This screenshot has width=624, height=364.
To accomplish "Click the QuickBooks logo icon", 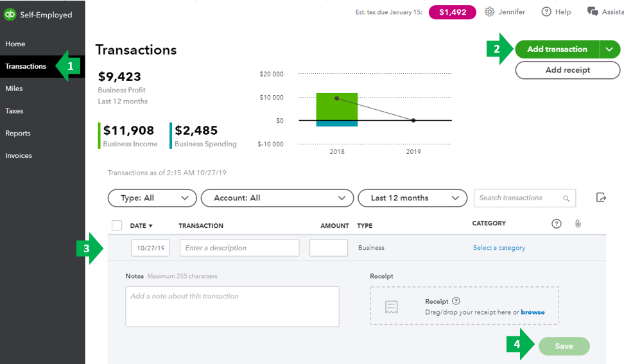I will pos(10,15).
